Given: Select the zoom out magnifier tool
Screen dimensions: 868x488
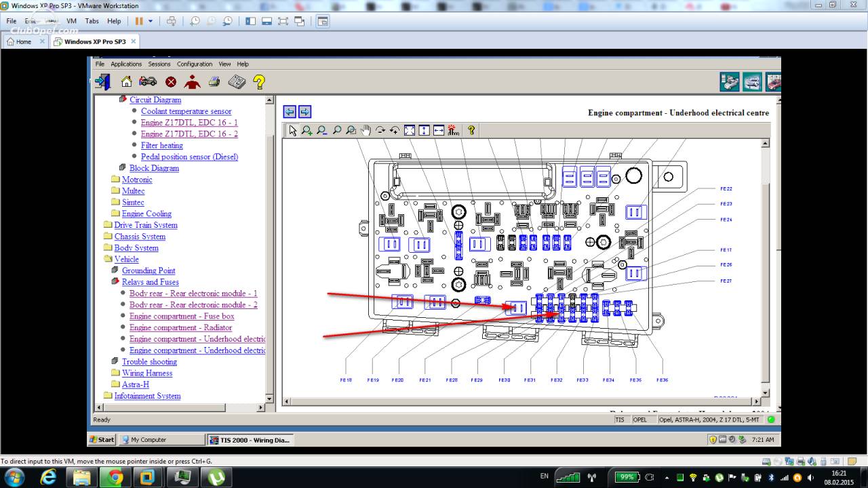Looking at the screenshot, I should (x=321, y=130).
